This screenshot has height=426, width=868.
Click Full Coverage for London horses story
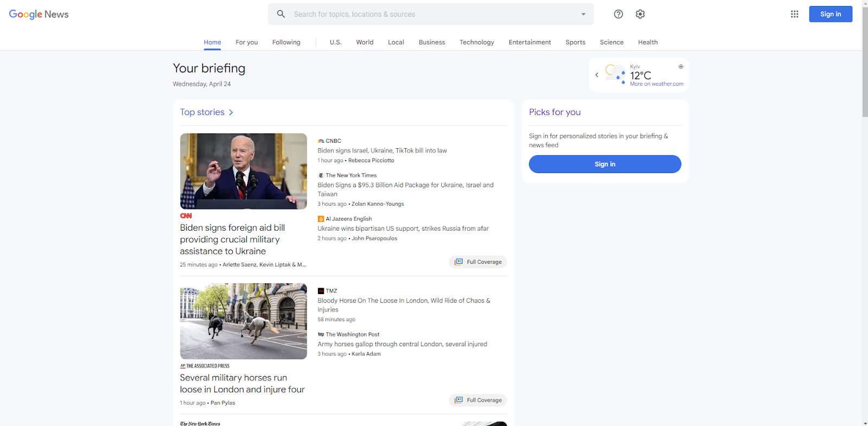pos(478,400)
